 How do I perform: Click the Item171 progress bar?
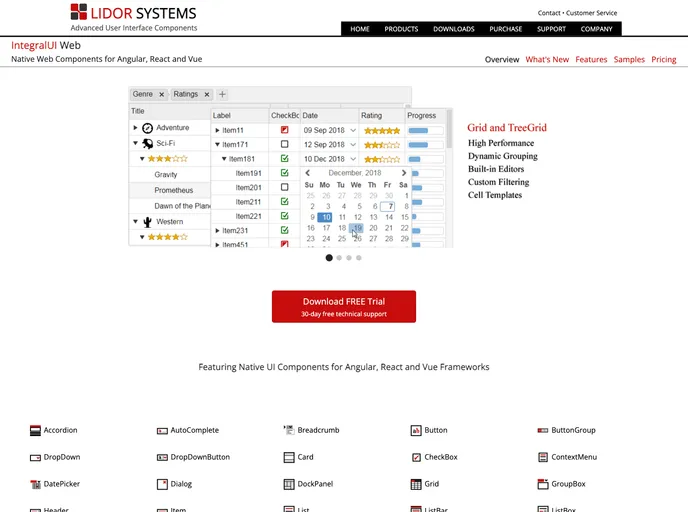(425, 145)
